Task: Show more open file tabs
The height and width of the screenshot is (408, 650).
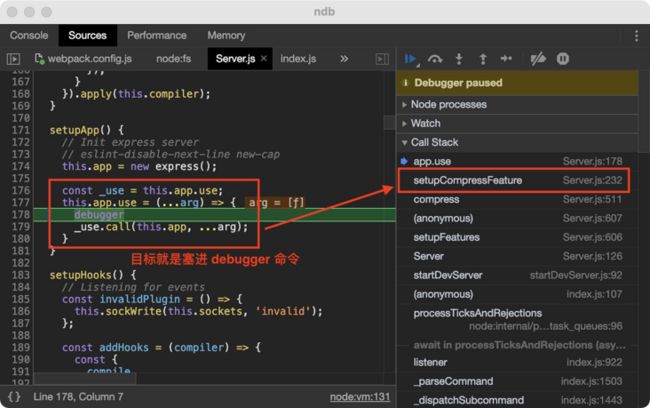Action: [344, 59]
